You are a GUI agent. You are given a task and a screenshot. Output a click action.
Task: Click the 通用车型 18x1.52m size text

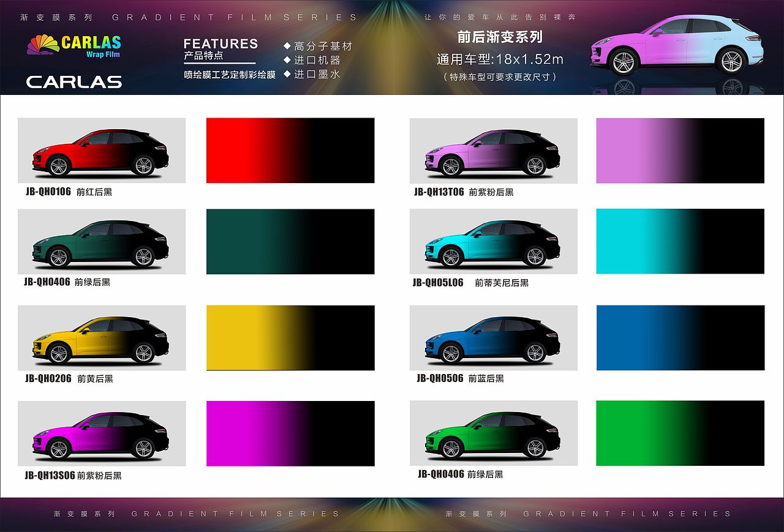[x=499, y=60]
